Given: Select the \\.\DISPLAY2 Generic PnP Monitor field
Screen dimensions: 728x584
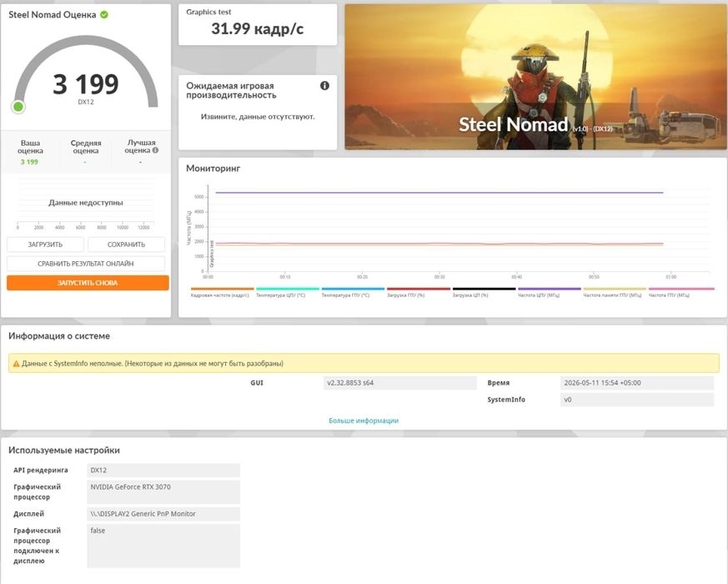Looking at the screenshot, I should click(163, 514).
